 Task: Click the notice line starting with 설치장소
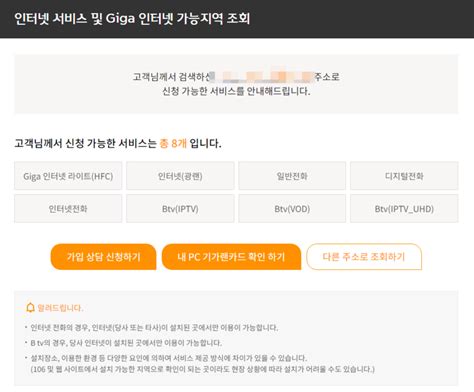click(x=169, y=358)
